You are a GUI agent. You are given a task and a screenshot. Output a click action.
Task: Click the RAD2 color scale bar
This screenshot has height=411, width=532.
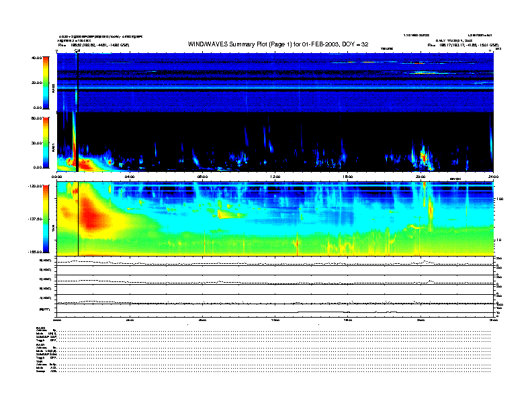[x=46, y=83]
